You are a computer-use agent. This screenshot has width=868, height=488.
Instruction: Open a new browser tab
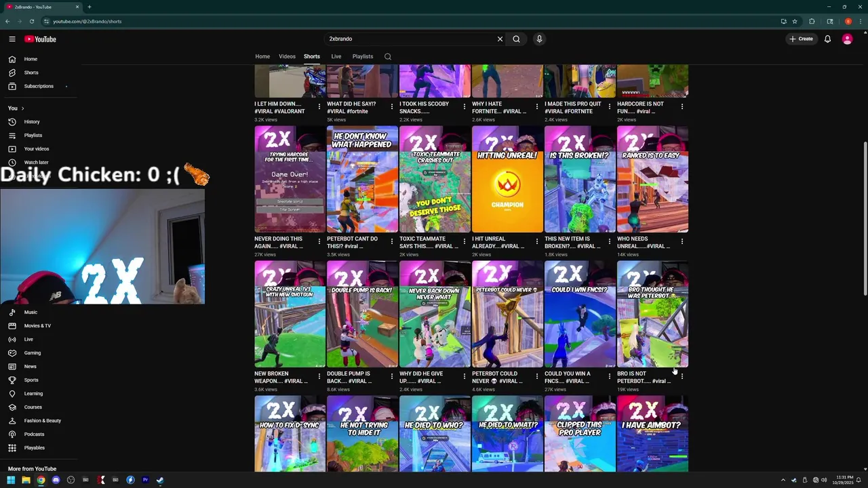click(x=90, y=7)
